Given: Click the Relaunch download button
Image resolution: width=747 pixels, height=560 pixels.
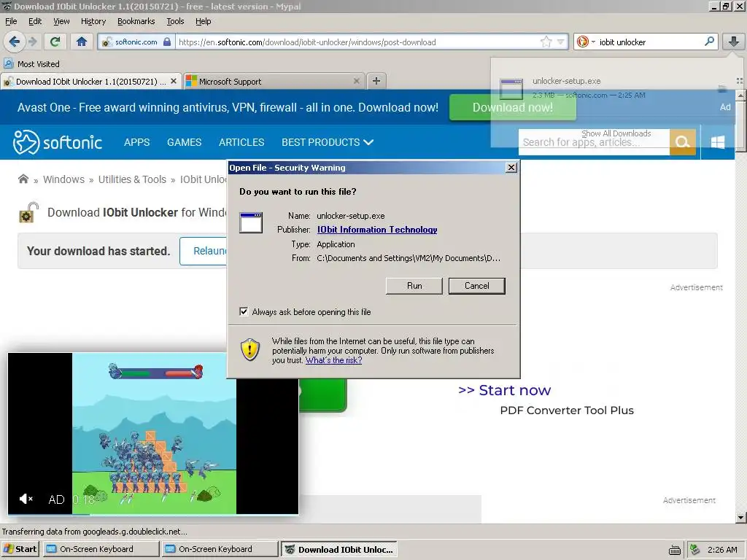Looking at the screenshot, I should point(204,251).
